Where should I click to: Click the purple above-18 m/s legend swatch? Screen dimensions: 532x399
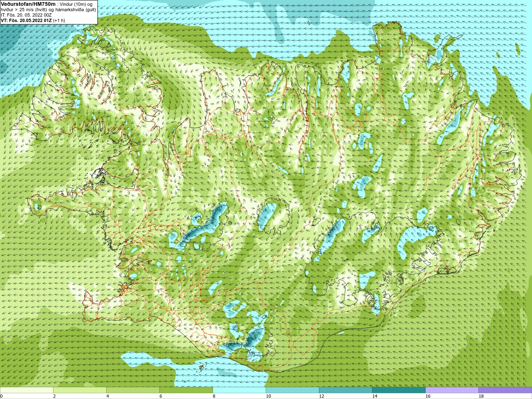[x=505, y=390]
